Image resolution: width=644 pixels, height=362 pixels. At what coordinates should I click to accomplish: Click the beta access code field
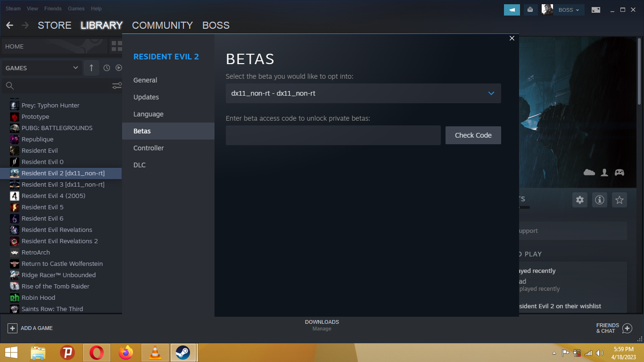[x=333, y=135]
